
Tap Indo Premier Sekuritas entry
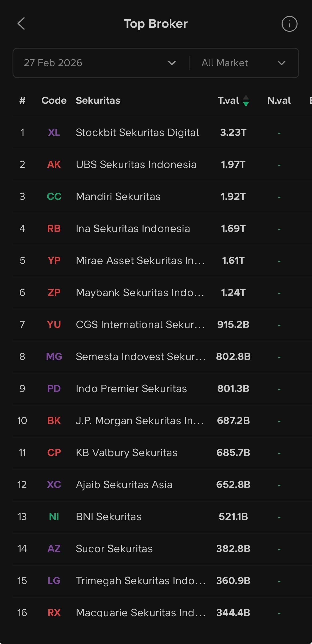point(131,389)
